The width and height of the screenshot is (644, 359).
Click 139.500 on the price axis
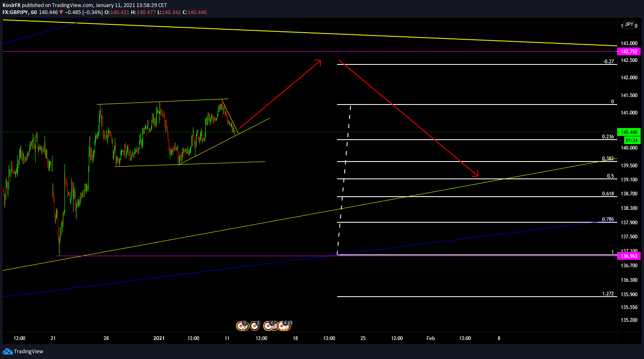pyautogui.click(x=630, y=166)
